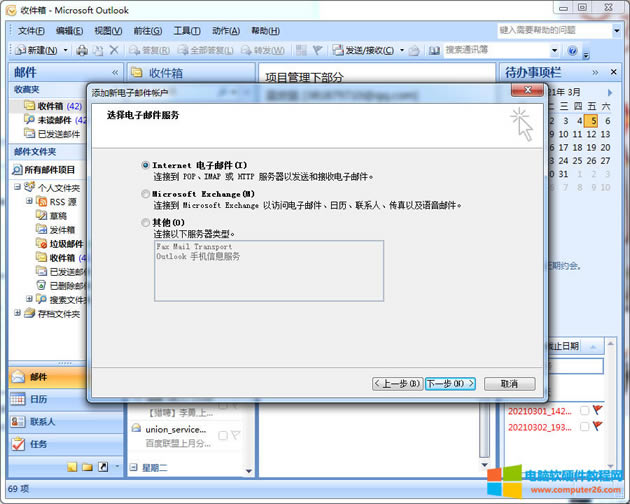Go back with the 上一步 button
Viewport: 630px width, 504px height.
tap(396, 383)
